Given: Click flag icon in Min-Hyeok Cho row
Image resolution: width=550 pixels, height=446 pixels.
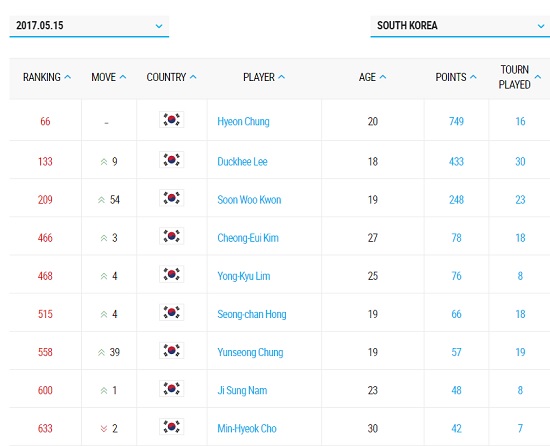Looking at the screenshot, I should [x=172, y=427].
